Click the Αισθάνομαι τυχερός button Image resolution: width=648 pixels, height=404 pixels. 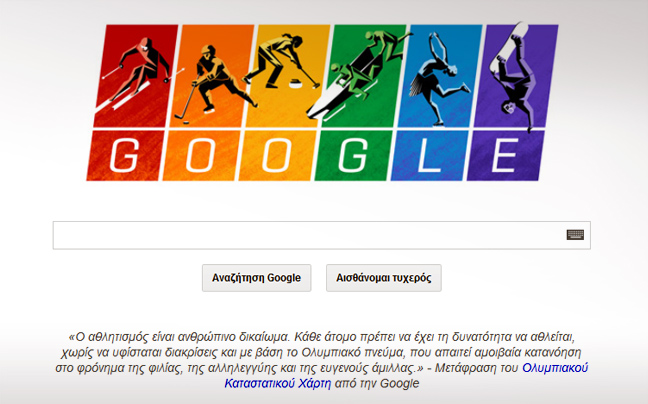[x=384, y=278]
